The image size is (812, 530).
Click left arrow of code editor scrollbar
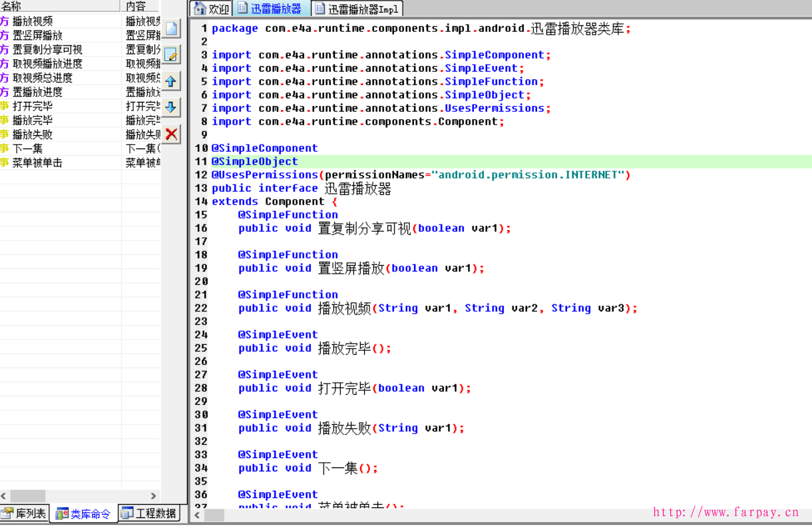click(x=197, y=515)
